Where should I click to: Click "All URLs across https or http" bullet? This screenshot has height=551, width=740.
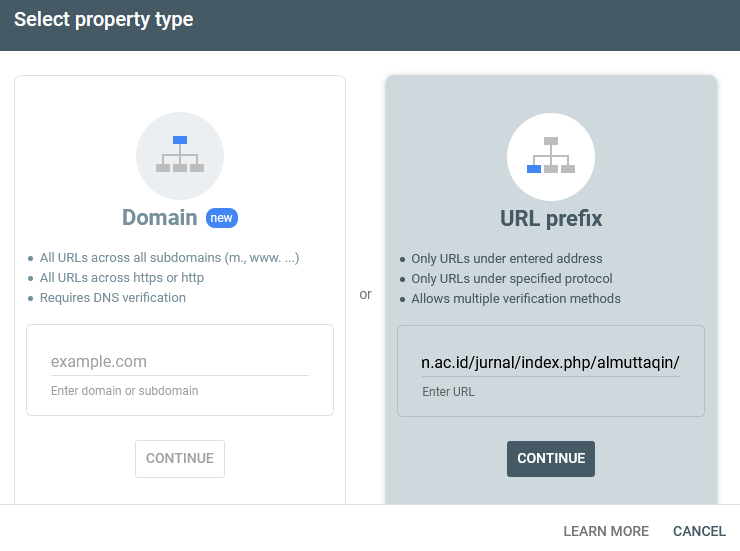coord(122,278)
